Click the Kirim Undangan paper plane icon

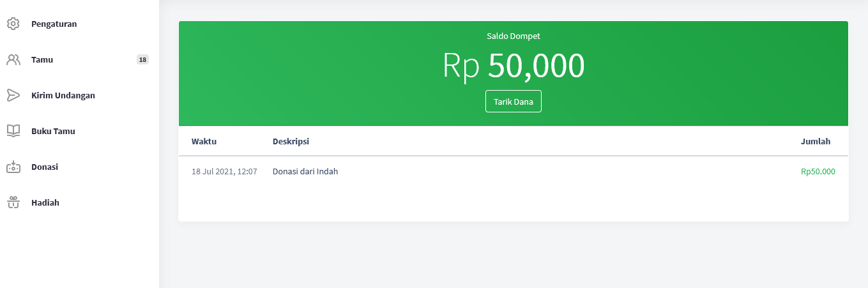coord(13,95)
